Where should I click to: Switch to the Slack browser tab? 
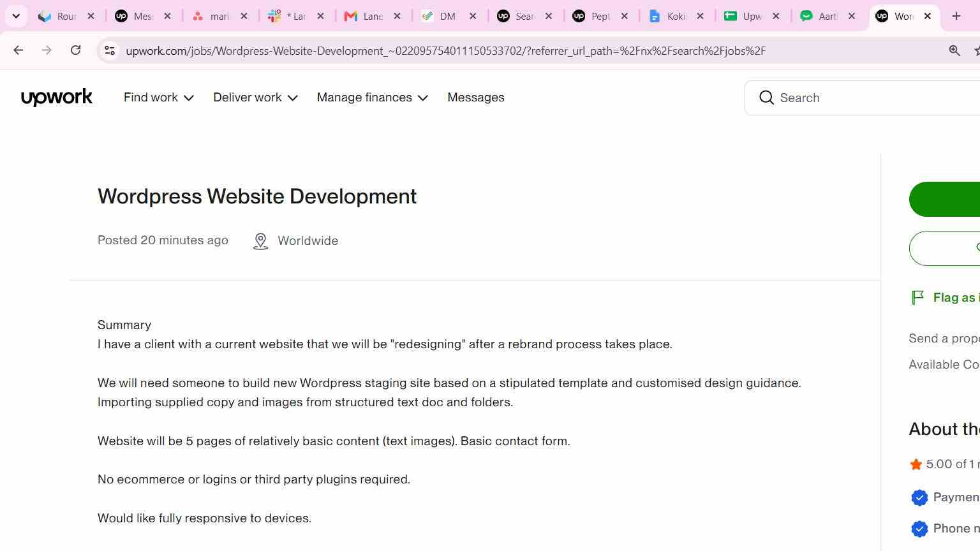tap(297, 16)
